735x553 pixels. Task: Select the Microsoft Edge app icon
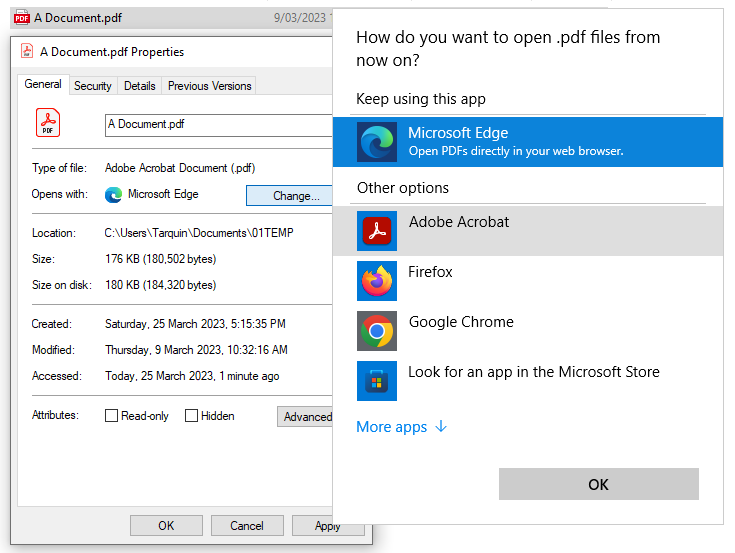pos(376,142)
